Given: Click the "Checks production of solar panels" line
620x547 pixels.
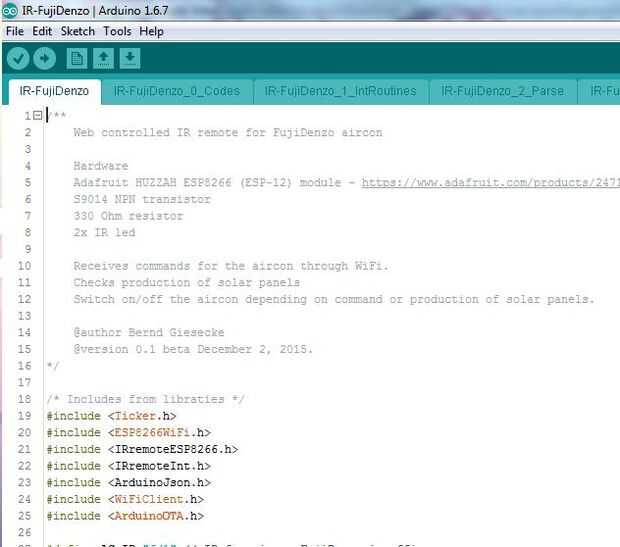Looking at the screenshot, I should click(186, 282).
